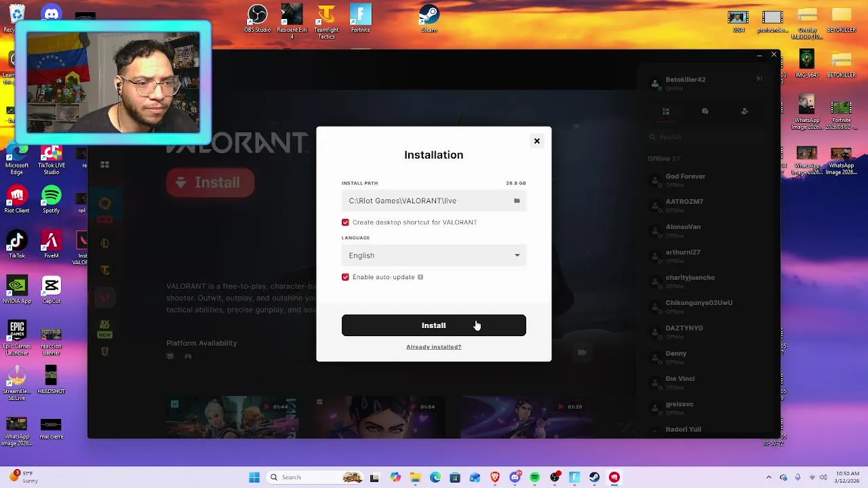Open Fortnite desktop shortcut
The width and height of the screenshot is (868, 488).
coord(361,18)
